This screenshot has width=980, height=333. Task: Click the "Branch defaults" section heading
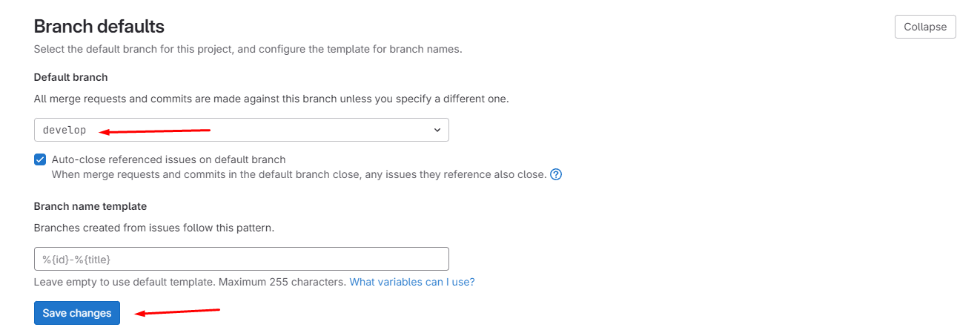coord(99,27)
